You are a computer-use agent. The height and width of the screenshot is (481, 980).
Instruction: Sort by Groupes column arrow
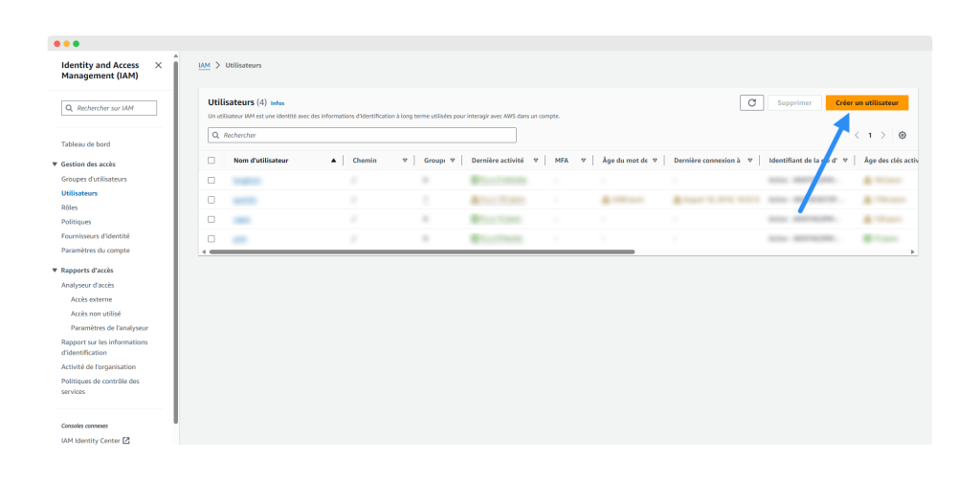pos(453,161)
